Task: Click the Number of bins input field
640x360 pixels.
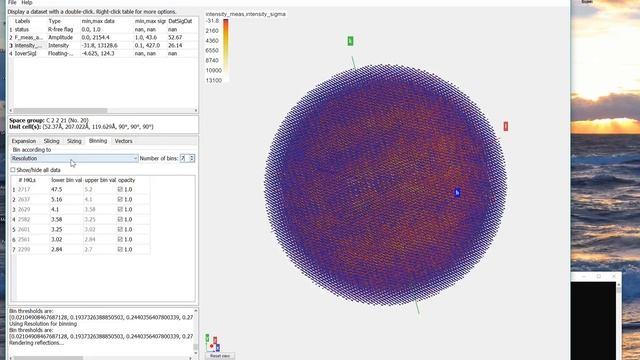Action: pyautogui.click(x=185, y=158)
